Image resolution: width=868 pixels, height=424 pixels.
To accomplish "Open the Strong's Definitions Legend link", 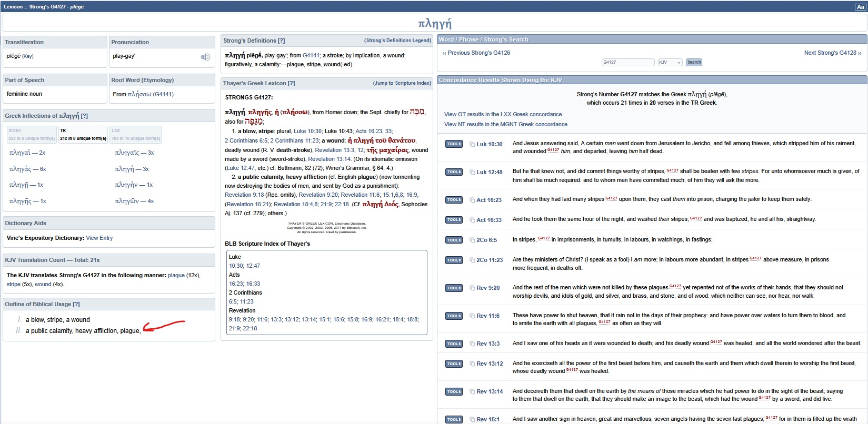I will (x=397, y=41).
